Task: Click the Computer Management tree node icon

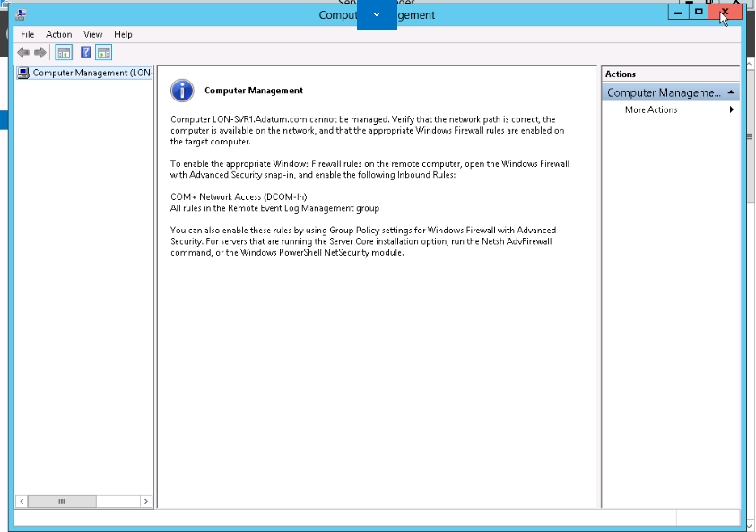Action: pos(23,73)
